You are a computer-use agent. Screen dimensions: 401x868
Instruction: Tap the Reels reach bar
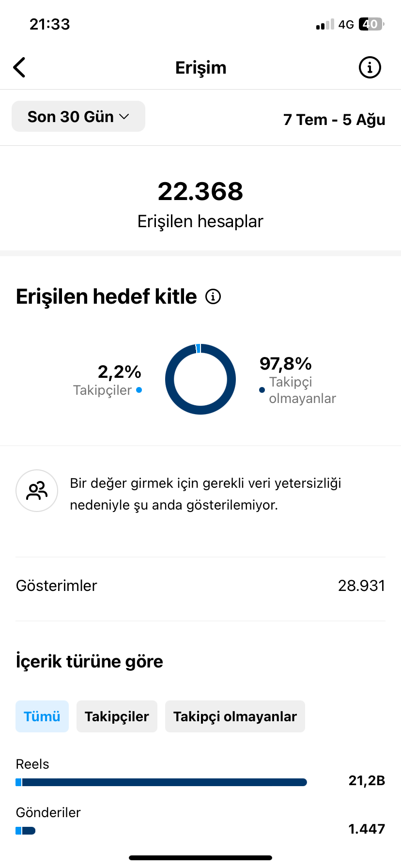click(161, 782)
